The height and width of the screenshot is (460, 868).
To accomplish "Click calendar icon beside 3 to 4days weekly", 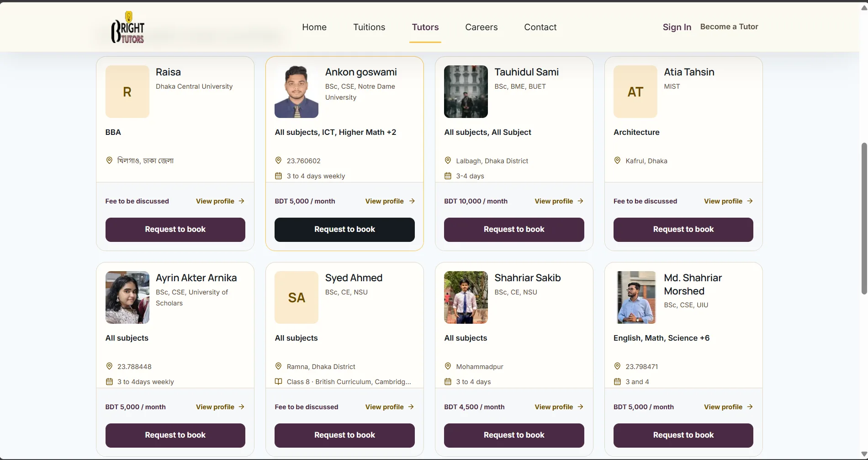I will 109,382.
